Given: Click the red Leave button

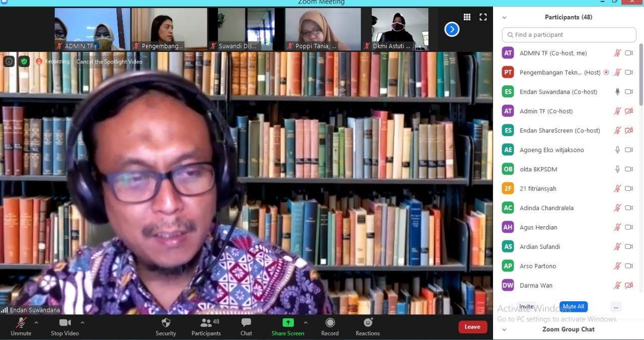Looking at the screenshot, I should (472, 327).
